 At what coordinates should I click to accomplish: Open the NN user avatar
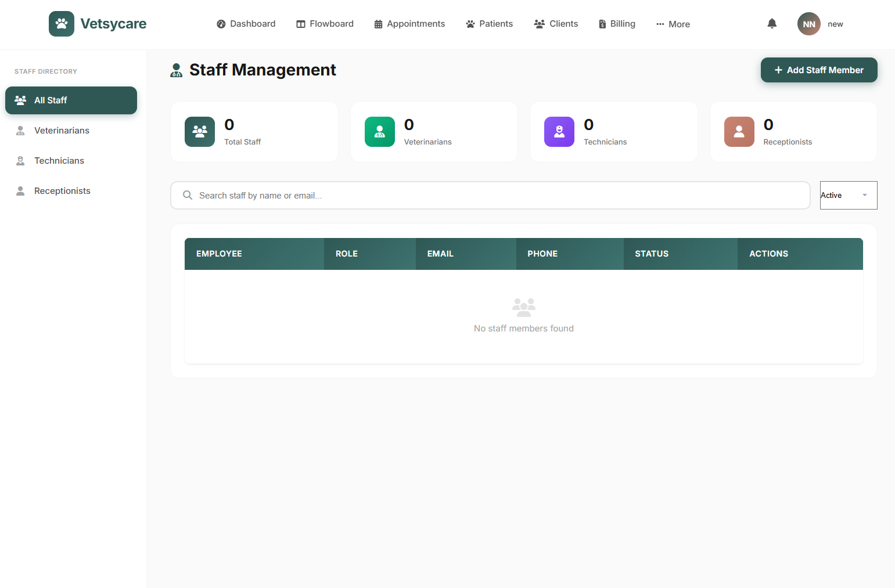point(808,24)
